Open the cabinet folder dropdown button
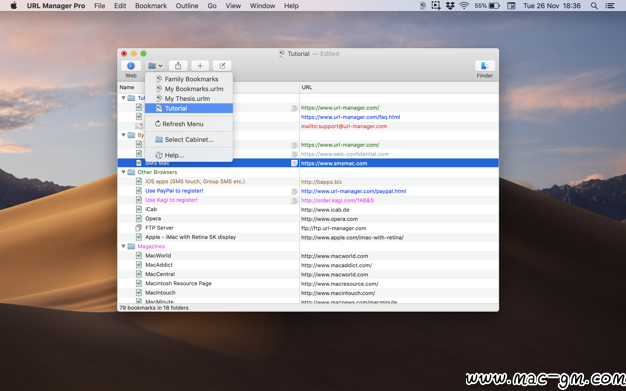The width and height of the screenshot is (626, 391). coord(155,66)
